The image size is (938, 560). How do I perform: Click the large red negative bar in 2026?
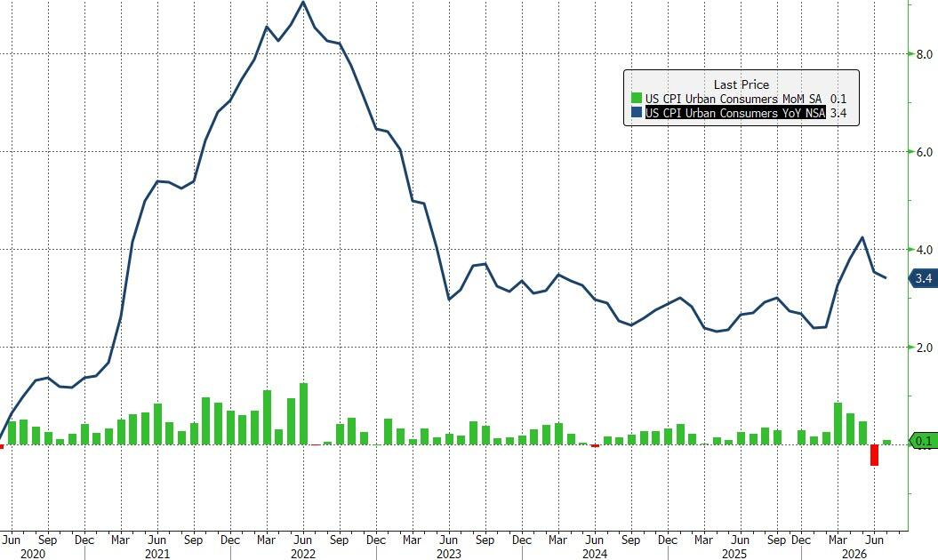[x=874, y=455]
